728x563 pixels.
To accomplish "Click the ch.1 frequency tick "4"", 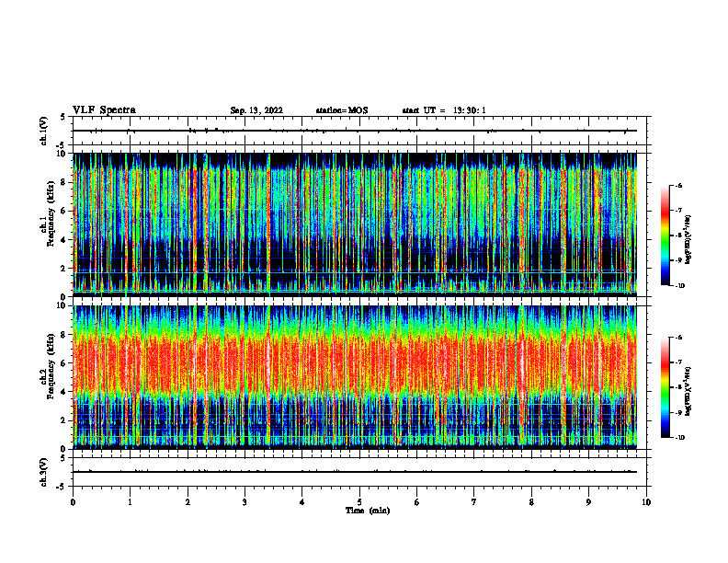I will [64, 240].
